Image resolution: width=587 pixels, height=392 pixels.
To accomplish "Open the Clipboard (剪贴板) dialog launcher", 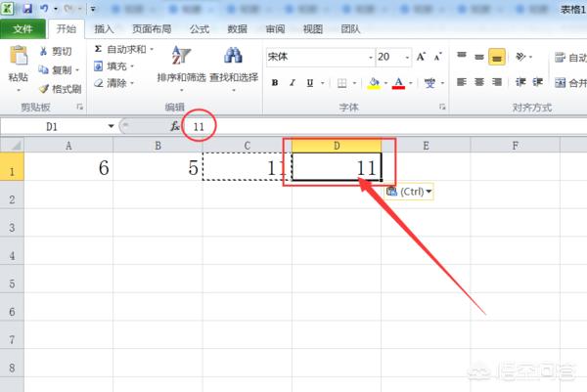I will [x=80, y=107].
